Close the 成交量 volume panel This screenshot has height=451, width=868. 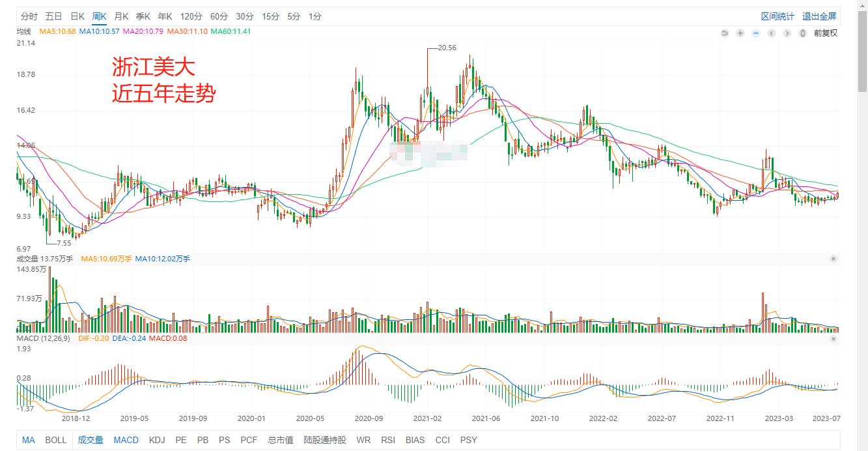coord(833,258)
